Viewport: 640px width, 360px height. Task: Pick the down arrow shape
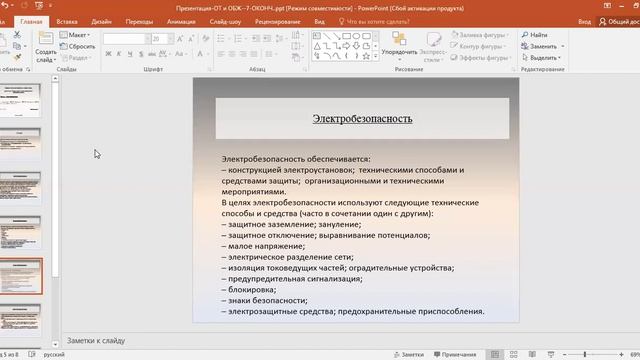pyautogui.click(x=356, y=46)
